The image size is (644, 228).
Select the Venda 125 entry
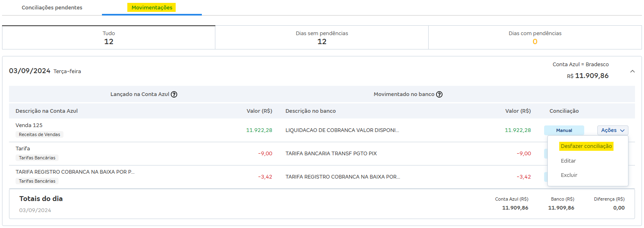click(29, 125)
